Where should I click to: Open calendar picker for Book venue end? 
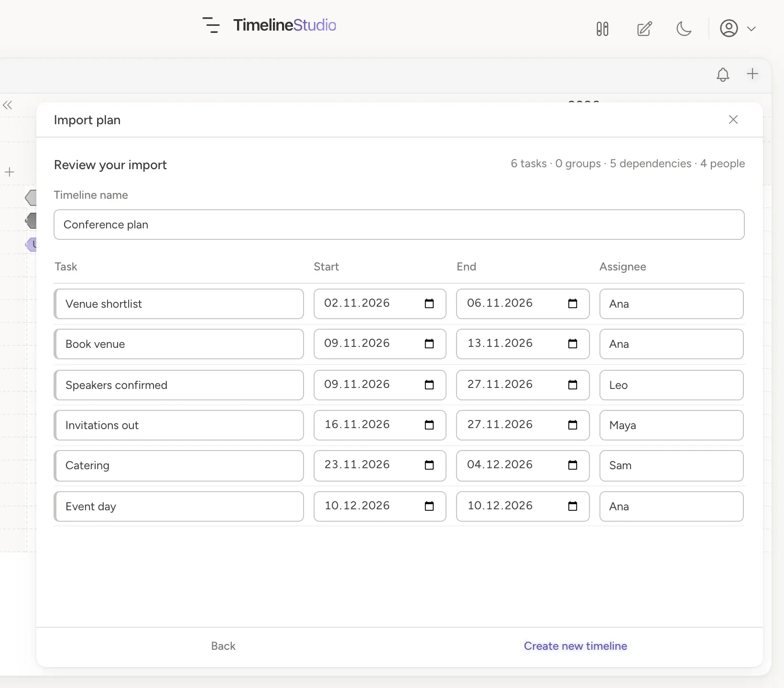573,344
